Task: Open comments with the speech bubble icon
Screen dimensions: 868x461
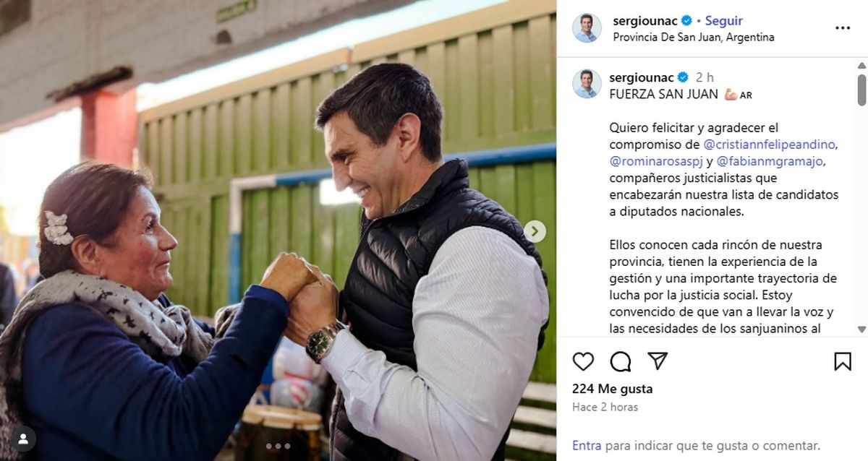Action: [x=620, y=361]
